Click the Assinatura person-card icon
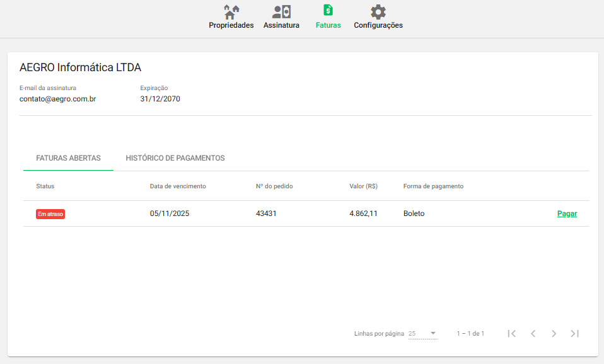The height and width of the screenshot is (364, 604). (x=281, y=12)
